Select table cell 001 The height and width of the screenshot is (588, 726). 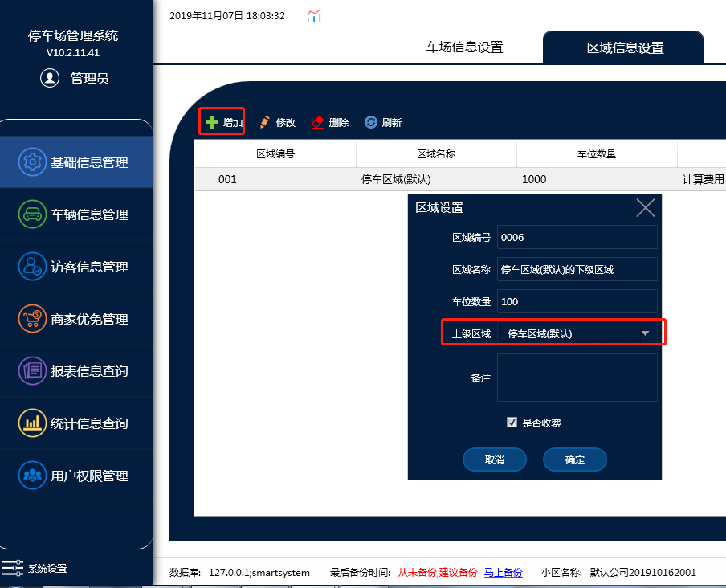coord(227,179)
